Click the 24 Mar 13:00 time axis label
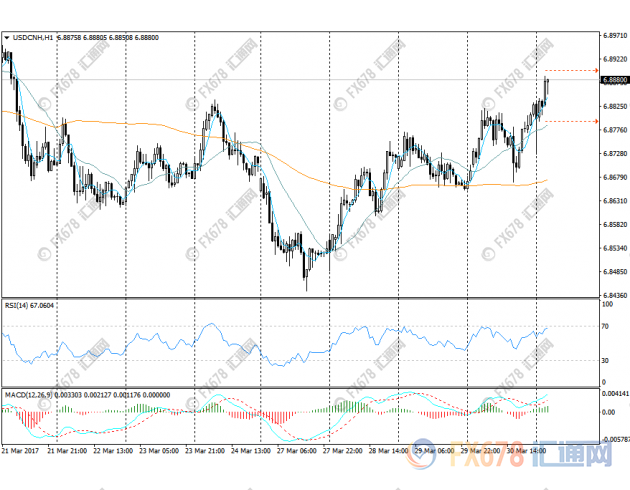 tap(249, 450)
